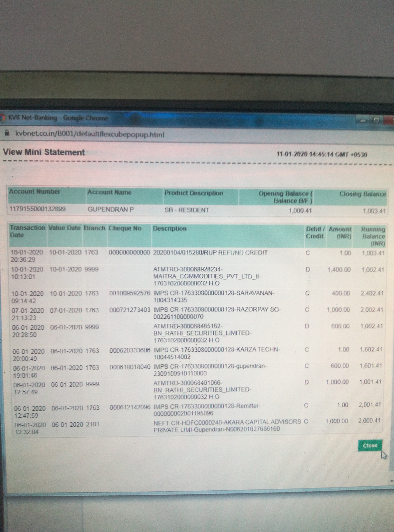Click cheque number 000000000000
Screen dimensions: 394x532
(130, 252)
